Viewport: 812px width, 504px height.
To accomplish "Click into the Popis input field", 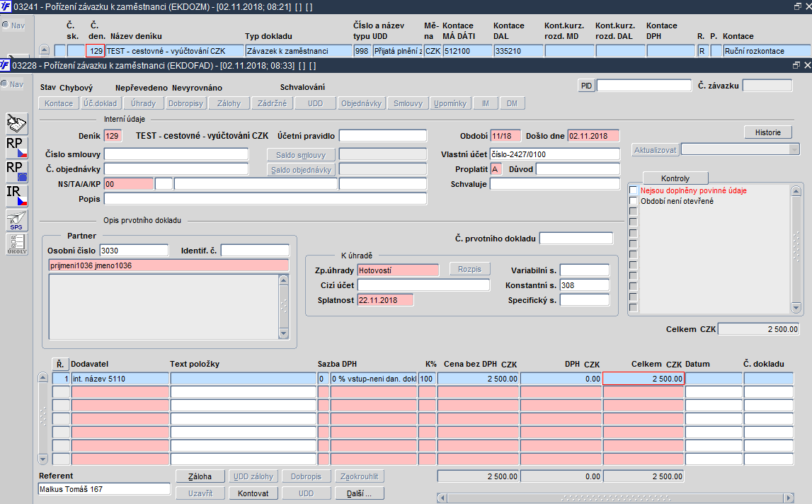I will [x=265, y=199].
